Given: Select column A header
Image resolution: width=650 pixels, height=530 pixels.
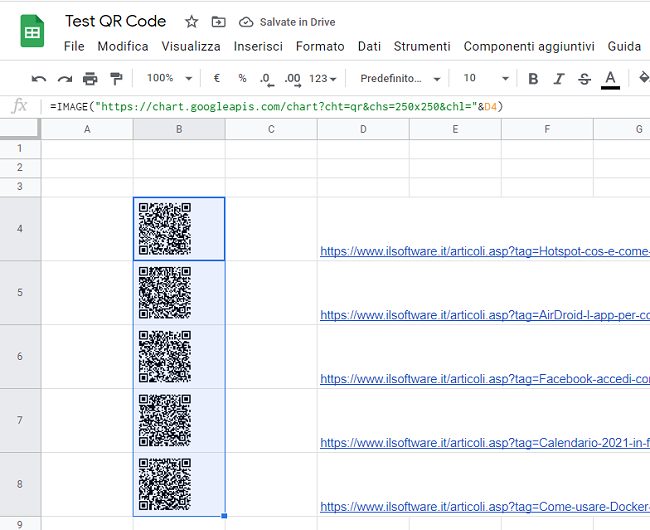Looking at the screenshot, I should pos(87,129).
